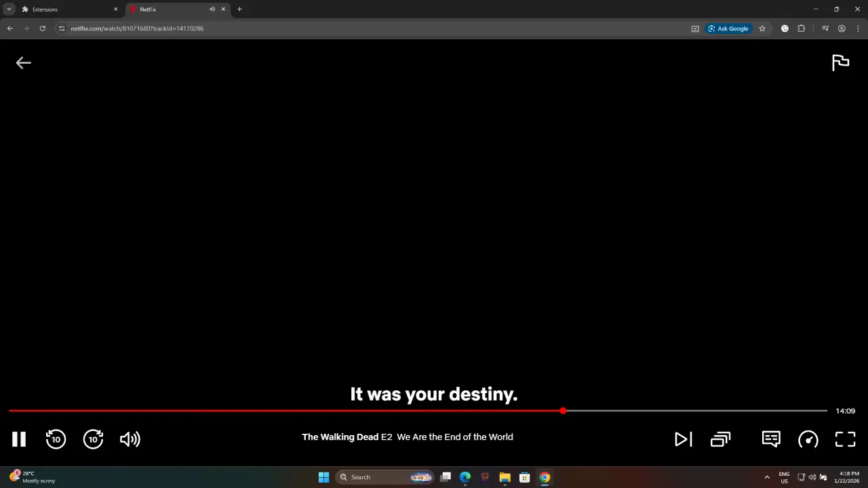Click the taskbar Search box
This screenshot has width=868, height=488.
(x=385, y=477)
